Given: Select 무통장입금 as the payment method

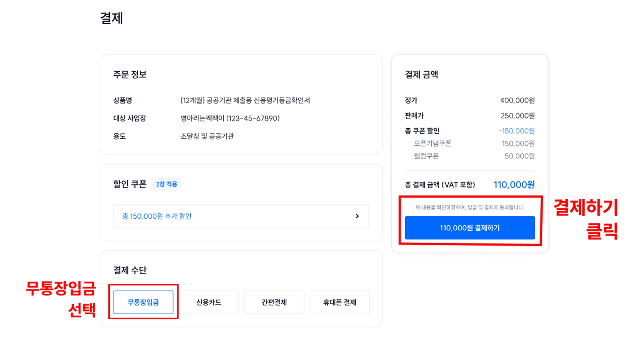Looking at the screenshot, I should [143, 302].
